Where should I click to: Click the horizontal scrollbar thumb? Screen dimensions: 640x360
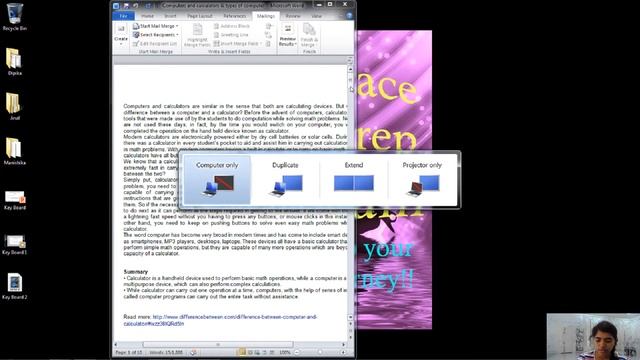(x=218, y=345)
